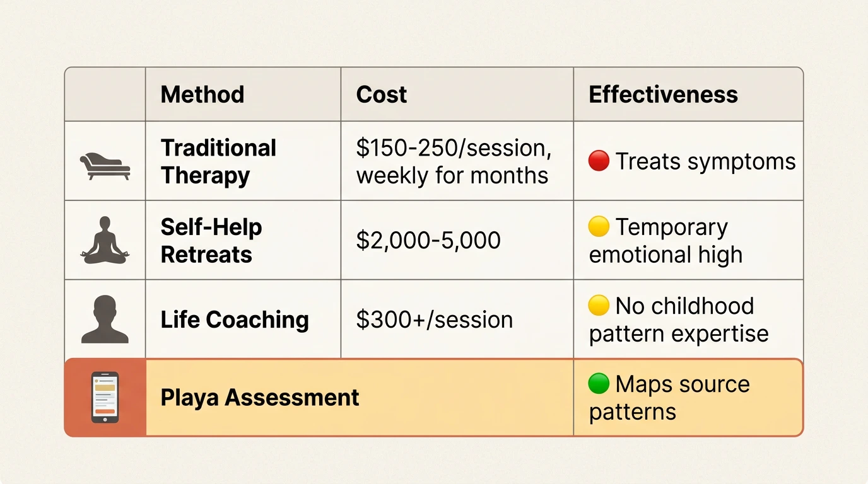The height and width of the screenshot is (484, 868).
Task: Select the Playa Assessment label
Action: (x=260, y=398)
